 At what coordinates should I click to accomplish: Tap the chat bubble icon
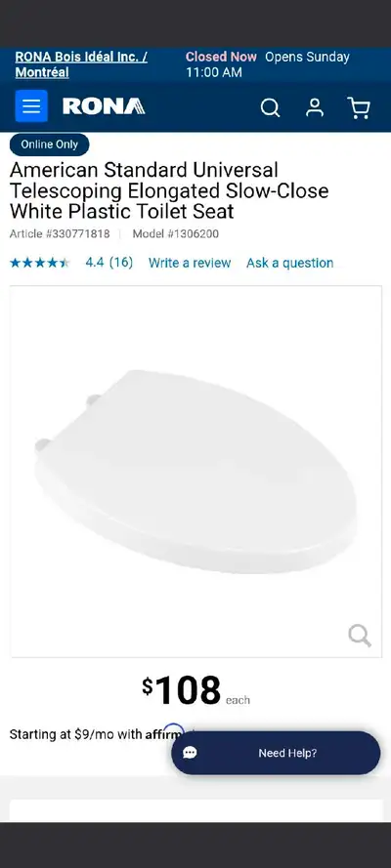tap(190, 753)
